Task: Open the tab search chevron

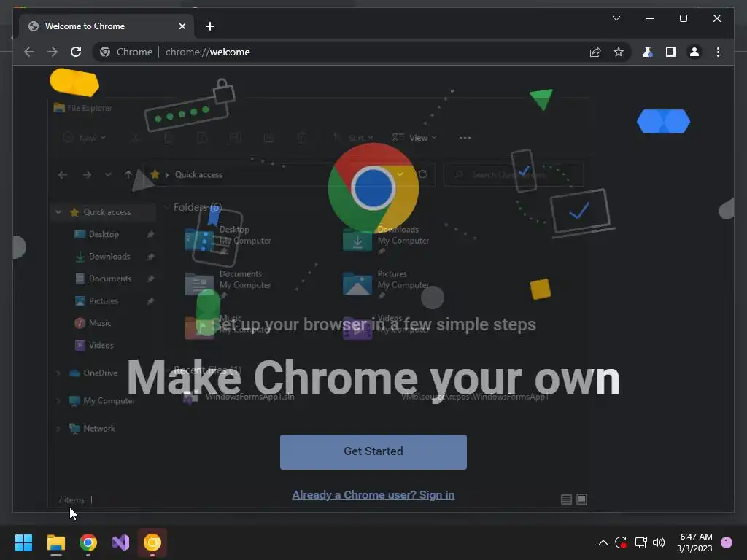Action: click(x=616, y=18)
